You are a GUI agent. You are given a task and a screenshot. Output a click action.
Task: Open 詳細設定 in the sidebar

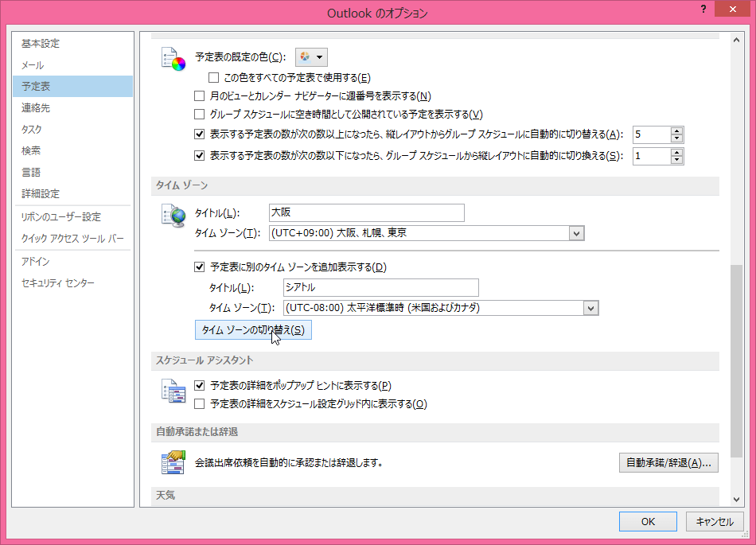click(x=72, y=193)
